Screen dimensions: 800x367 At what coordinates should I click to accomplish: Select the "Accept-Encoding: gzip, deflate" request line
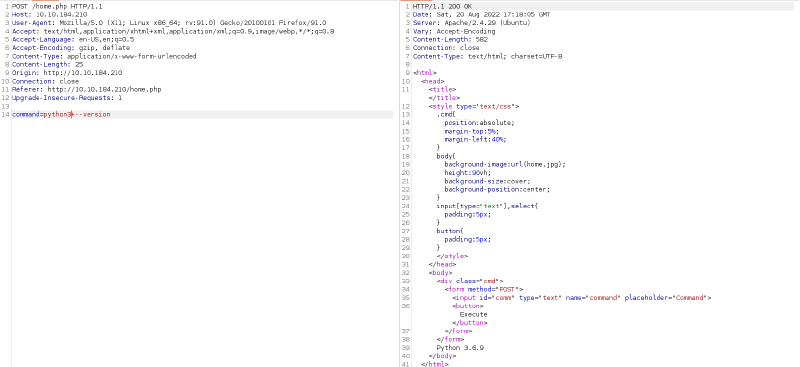[x=71, y=48]
